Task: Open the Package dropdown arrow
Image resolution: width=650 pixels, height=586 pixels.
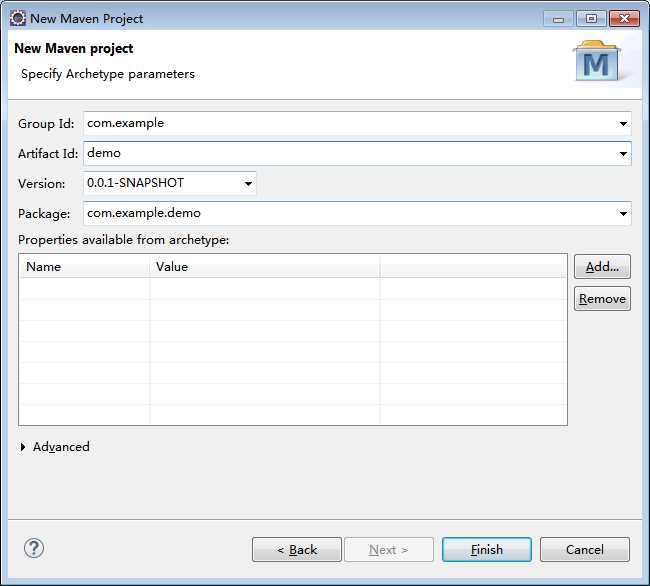Action: [x=623, y=213]
